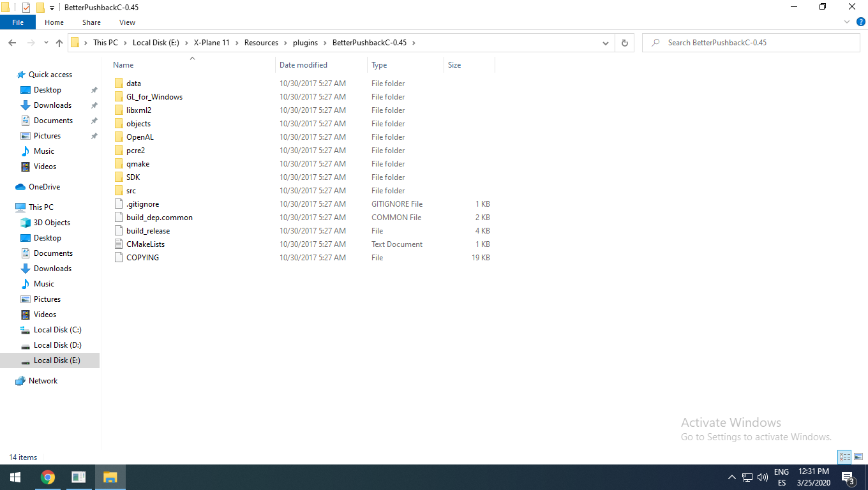
Task: Open the data folder icon
Action: coord(118,84)
